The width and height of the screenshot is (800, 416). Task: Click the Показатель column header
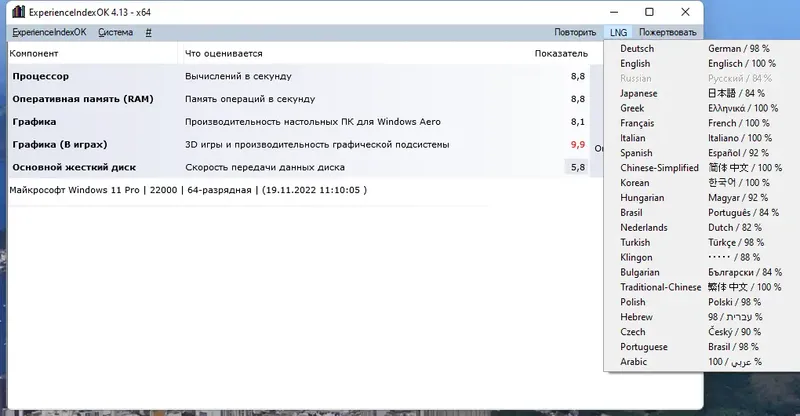(x=561, y=53)
